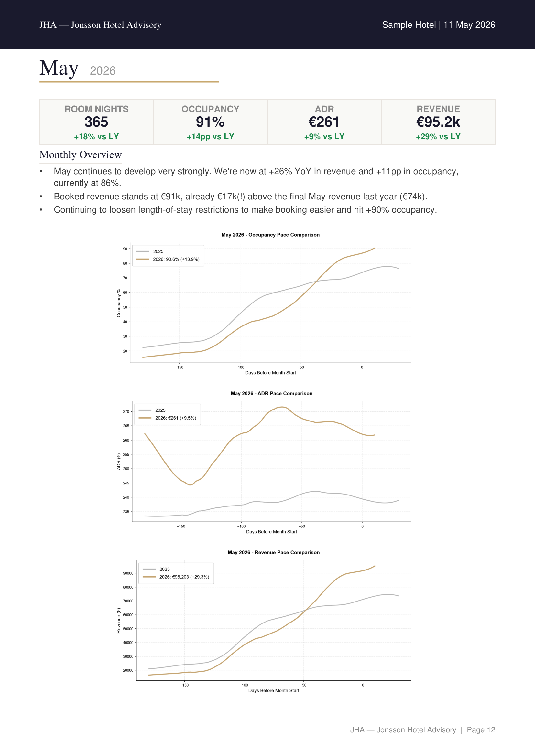Click the Occupancy Pace Comparison chart title
Image resolution: width=535 pixels, height=756 pixels.
270,235
